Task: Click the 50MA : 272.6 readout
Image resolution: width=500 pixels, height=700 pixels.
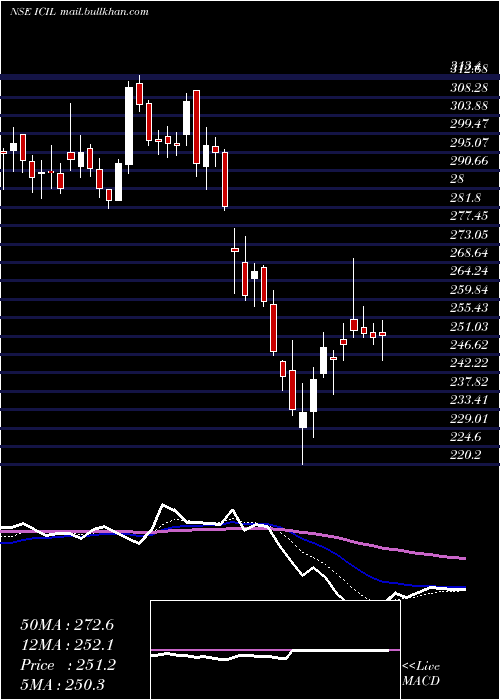Action: 67,625
